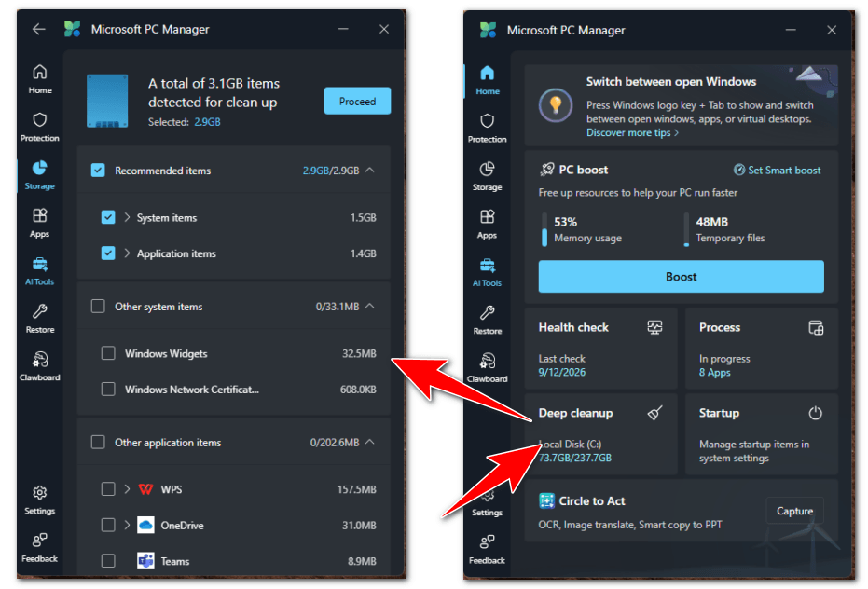Uncheck Recommended items checkbox
The height and width of the screenshot is (589, 868).
pos(98,170)
